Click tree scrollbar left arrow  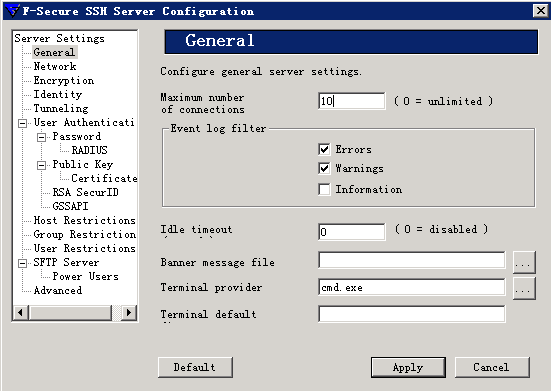[x=21, y=312]
